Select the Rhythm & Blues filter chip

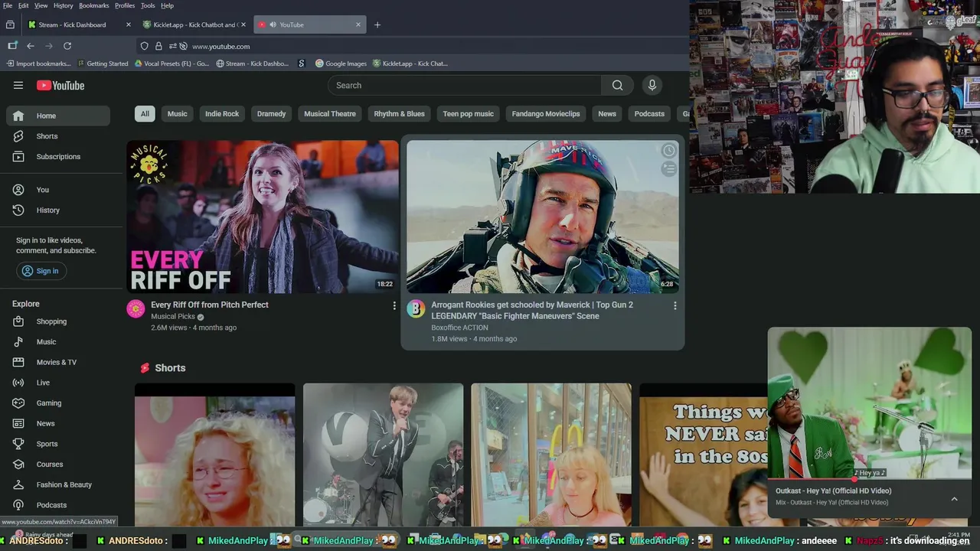pyautogui.click(x=399, y=114)
